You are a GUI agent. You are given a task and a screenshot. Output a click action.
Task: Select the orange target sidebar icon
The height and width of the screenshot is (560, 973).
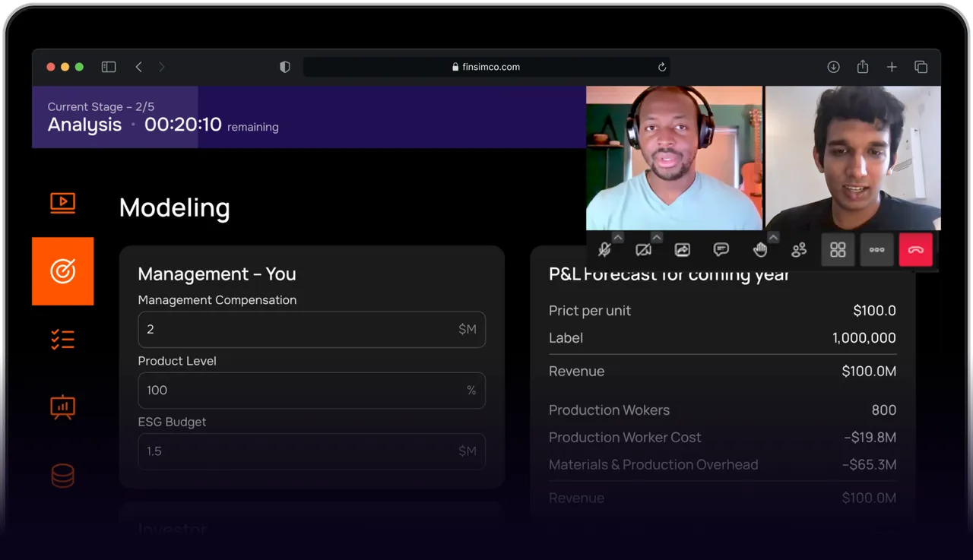pos(62,271)
